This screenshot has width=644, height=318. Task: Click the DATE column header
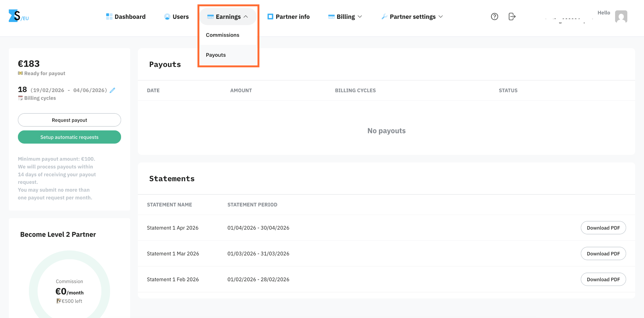153,90
